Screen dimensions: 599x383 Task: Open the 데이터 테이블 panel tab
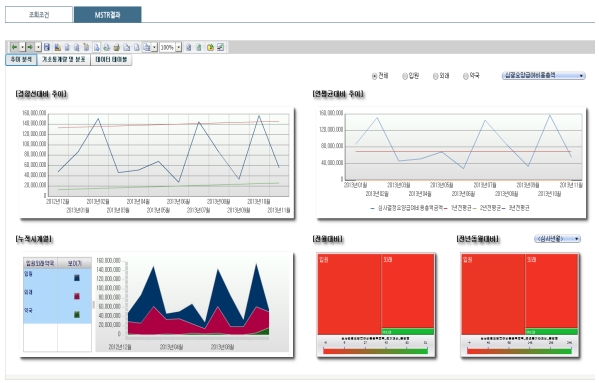click(111, 60)
